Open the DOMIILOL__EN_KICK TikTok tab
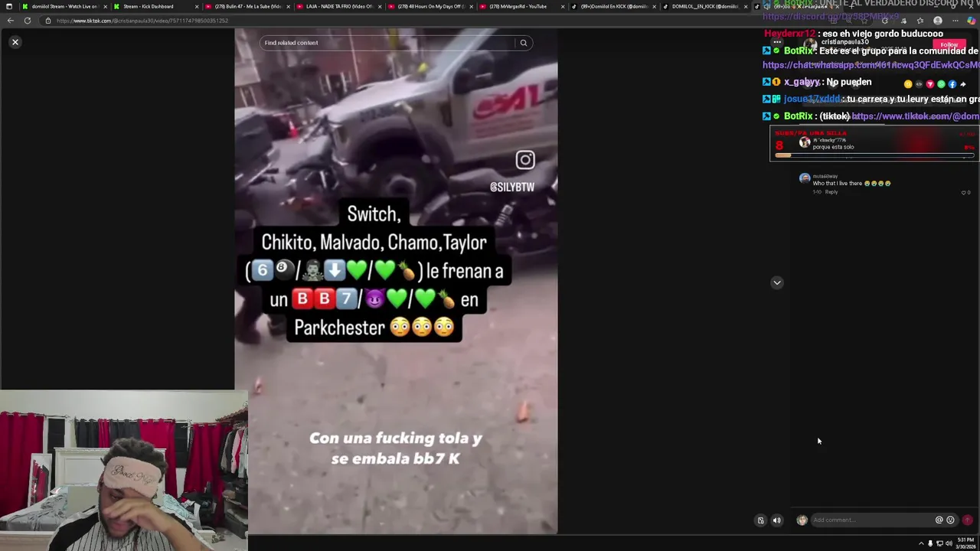The image size is (980, 551). [x=704, y=6]
